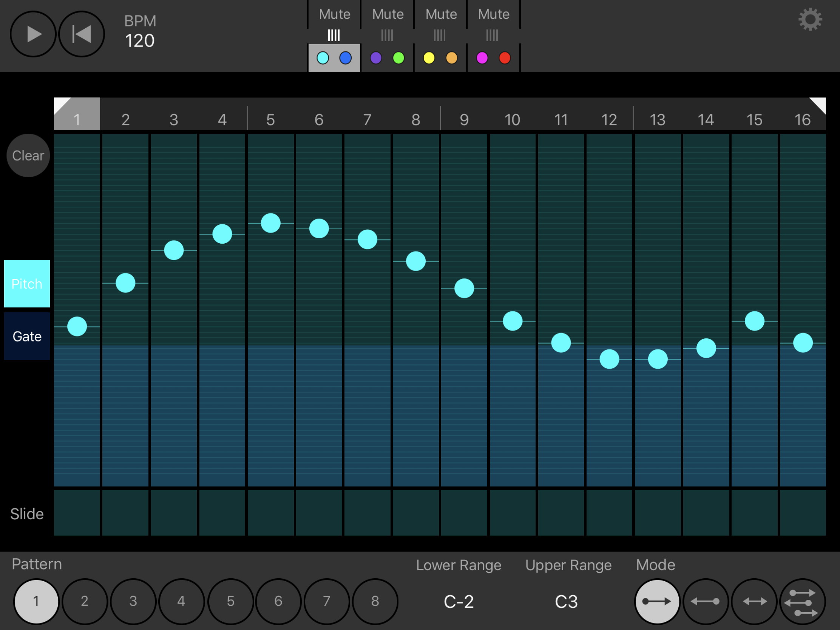
Task: Click the pitch knob on step 14
Action: (706, 348)
